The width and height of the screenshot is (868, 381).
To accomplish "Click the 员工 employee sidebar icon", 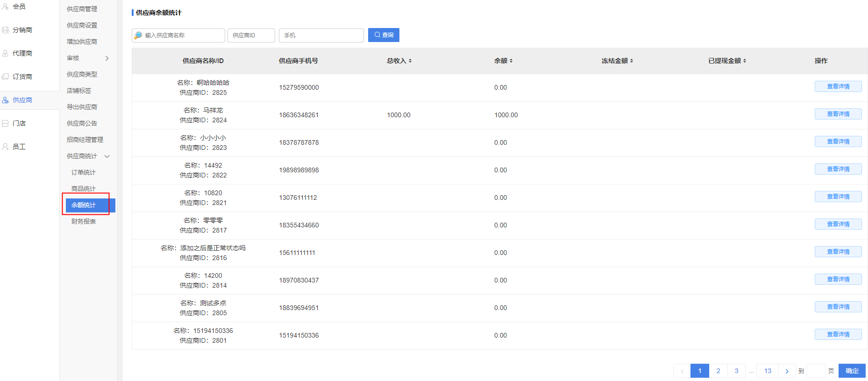I will click(x=6, y=147).
